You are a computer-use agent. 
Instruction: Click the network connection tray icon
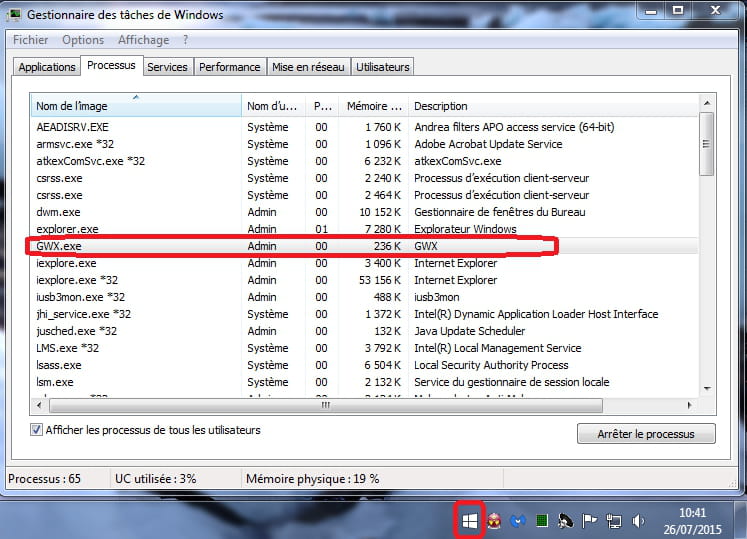point(614,521)
